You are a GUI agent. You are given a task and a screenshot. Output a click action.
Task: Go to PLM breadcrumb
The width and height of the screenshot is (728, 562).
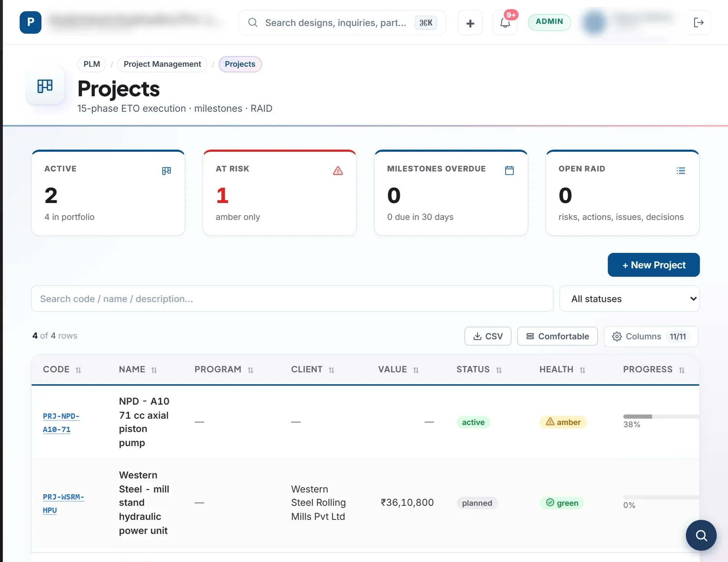(x=92, y=64)
